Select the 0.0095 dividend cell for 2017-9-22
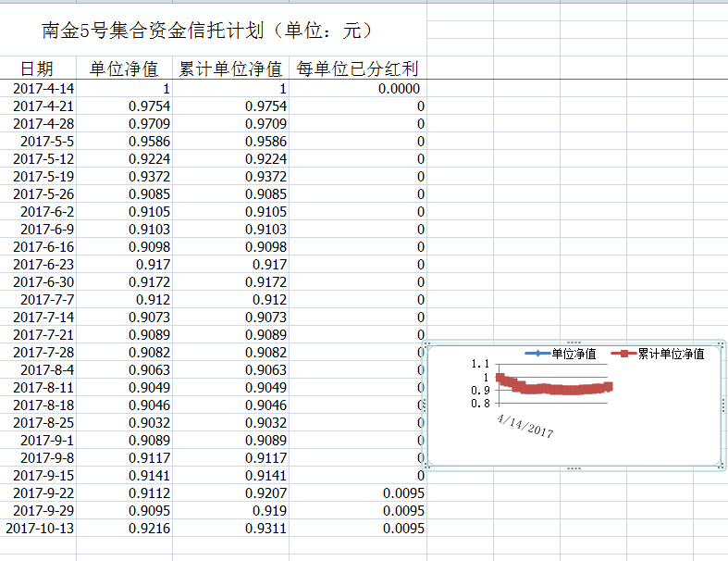The height and width of the screenshot is (561, 728). pos(357,492)
